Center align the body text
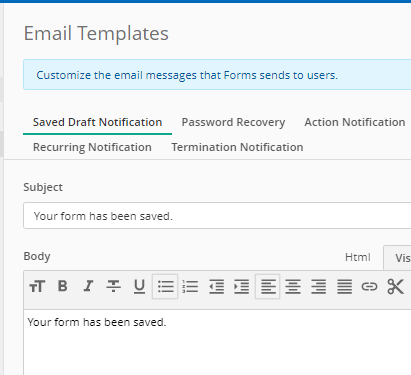 (293, 286)
